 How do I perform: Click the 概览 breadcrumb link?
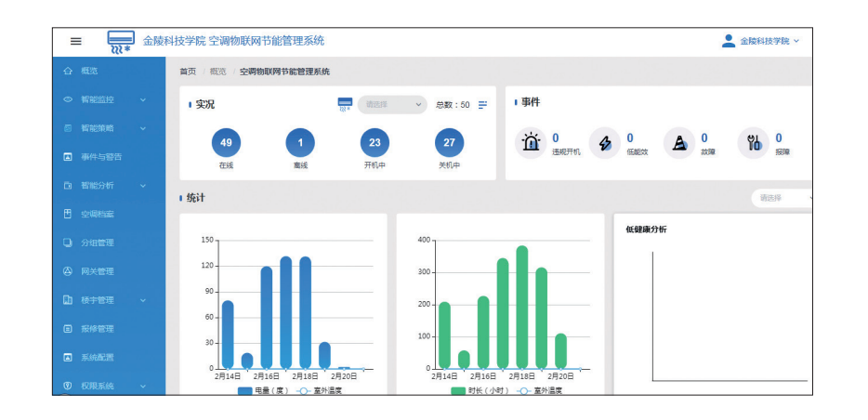tap(217, 72)
